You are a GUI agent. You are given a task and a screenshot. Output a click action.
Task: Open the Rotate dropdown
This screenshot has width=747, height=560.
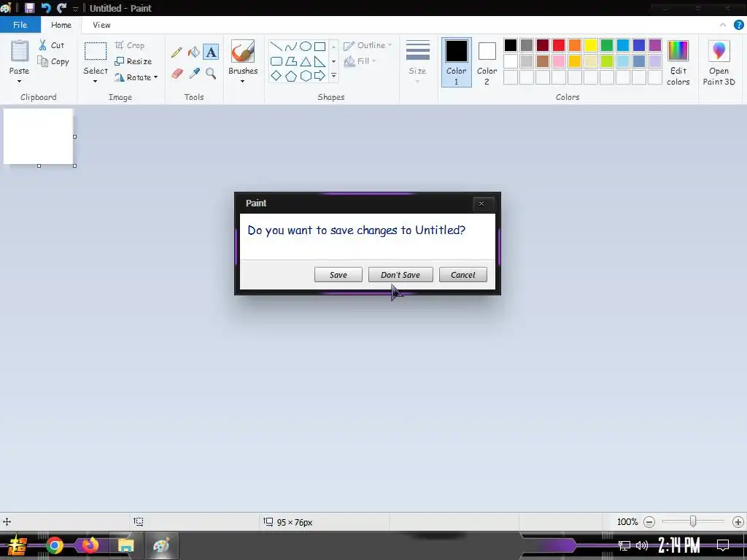tap(136, 77)
